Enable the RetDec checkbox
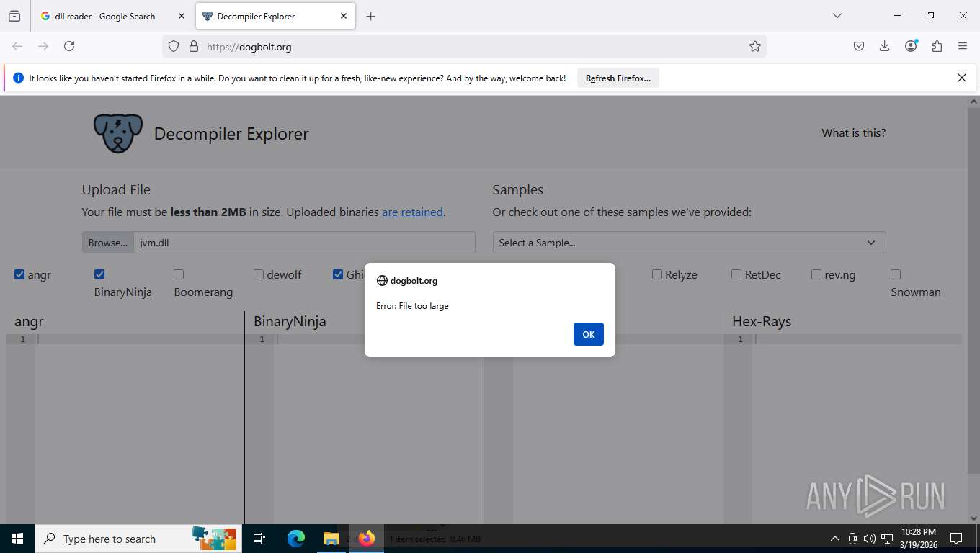The height and width of the screenshot is (553, 980). tap(736, 274)
